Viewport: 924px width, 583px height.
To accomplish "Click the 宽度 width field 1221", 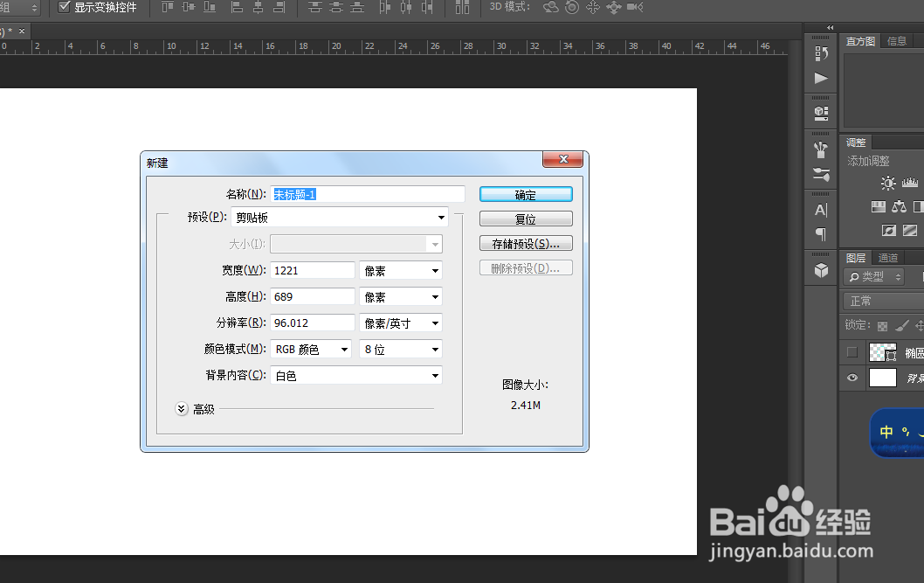I will (x=313, y=271).
